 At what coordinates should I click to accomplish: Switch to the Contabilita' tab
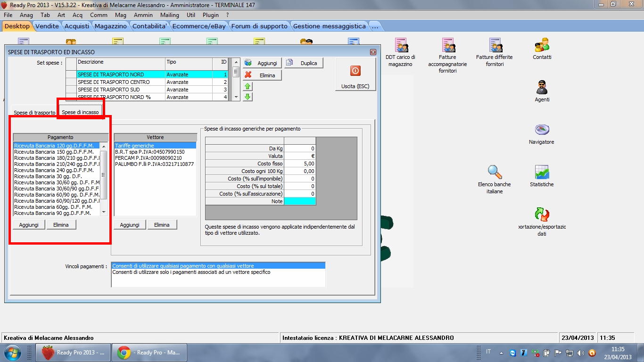click(150, 26)
